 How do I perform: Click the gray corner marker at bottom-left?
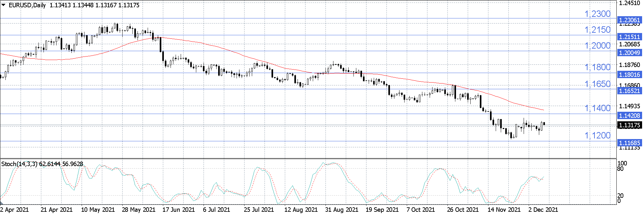[1, 202]
